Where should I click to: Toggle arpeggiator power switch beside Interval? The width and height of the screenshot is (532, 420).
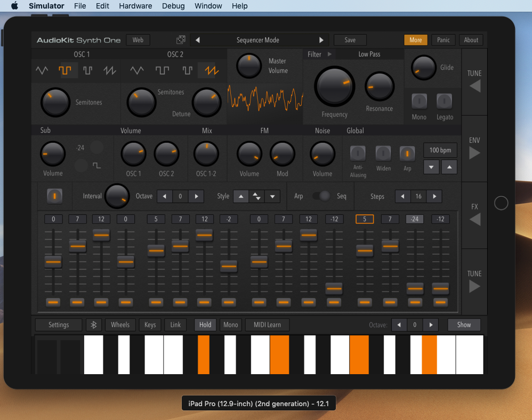[54, 196]
